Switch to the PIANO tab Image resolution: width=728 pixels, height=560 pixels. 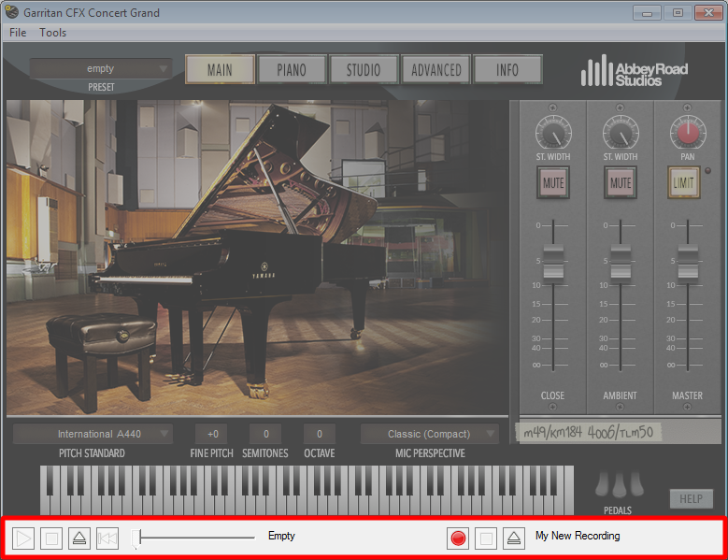coord(292,70)
